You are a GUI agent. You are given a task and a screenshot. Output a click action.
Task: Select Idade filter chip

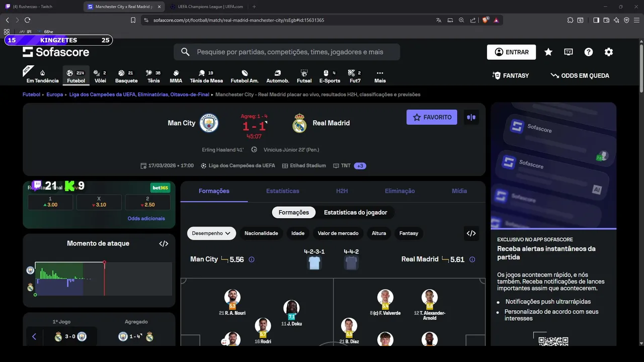(298, 233)
